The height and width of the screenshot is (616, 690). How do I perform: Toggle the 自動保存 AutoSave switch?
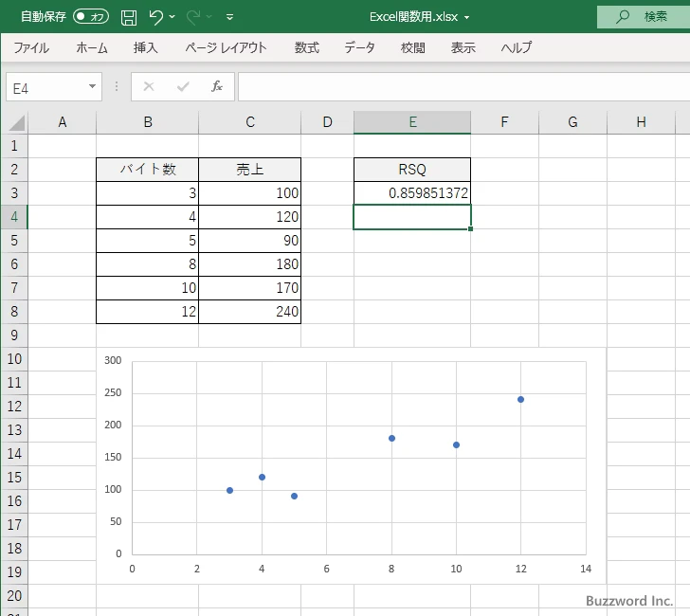pyautogui.click(x=91, y=17)
